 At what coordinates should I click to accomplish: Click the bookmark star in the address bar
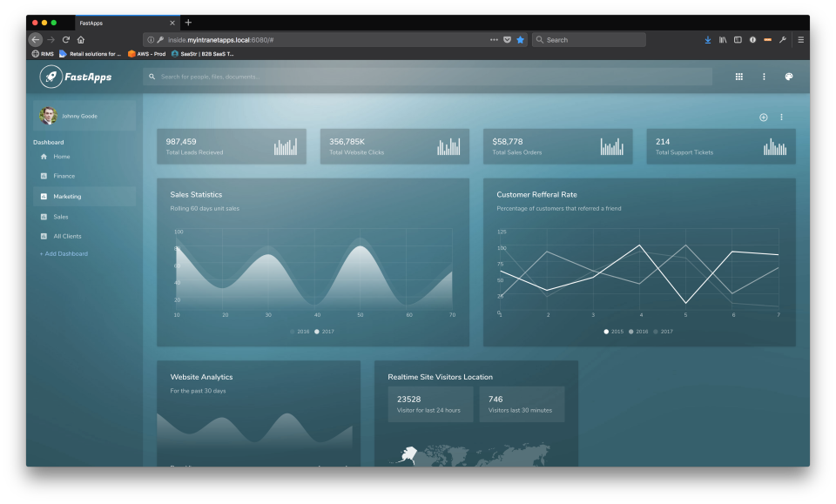520,39
